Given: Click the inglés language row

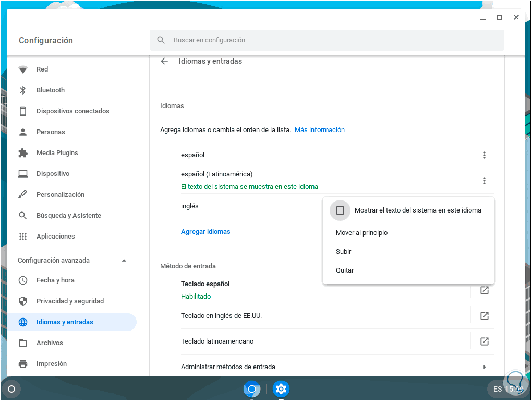Looking at the screenshot, I should point(251,206).
